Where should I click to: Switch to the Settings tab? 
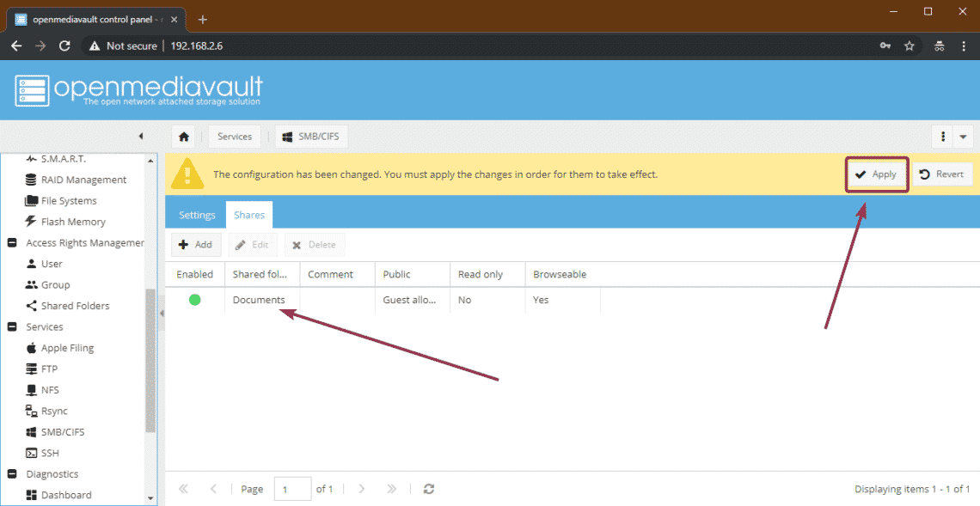197,215
